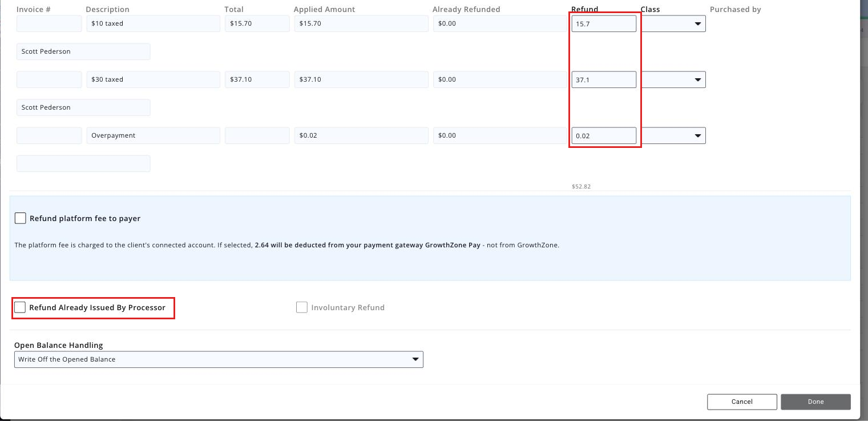Click empty Total field in Overpayment row
The image size is (868, 421).
[257, 135]
